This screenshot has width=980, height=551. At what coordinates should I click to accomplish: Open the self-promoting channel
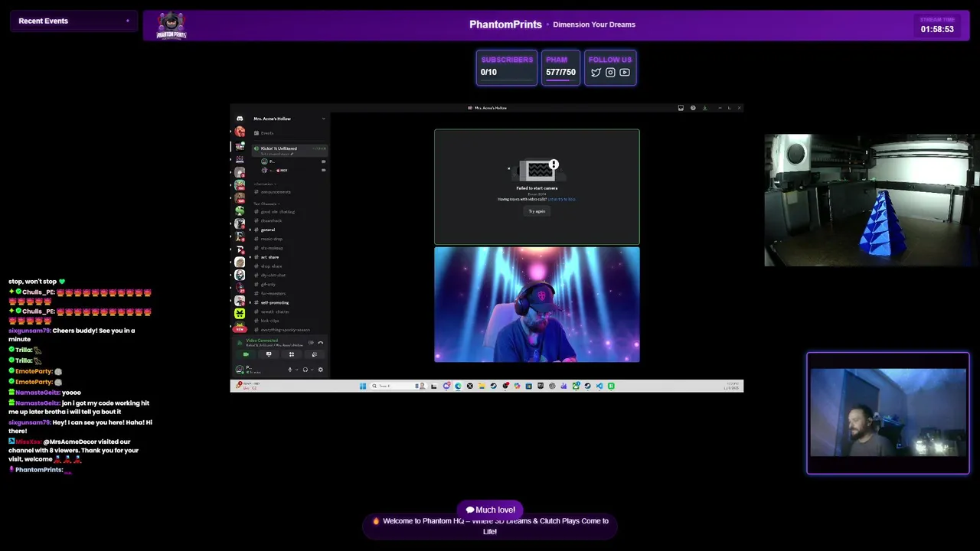289,302
